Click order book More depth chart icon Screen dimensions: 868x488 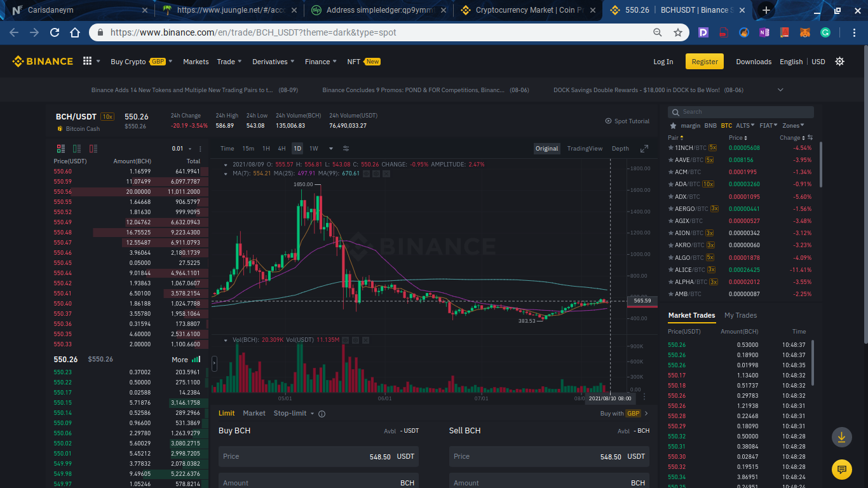[196, 359]
